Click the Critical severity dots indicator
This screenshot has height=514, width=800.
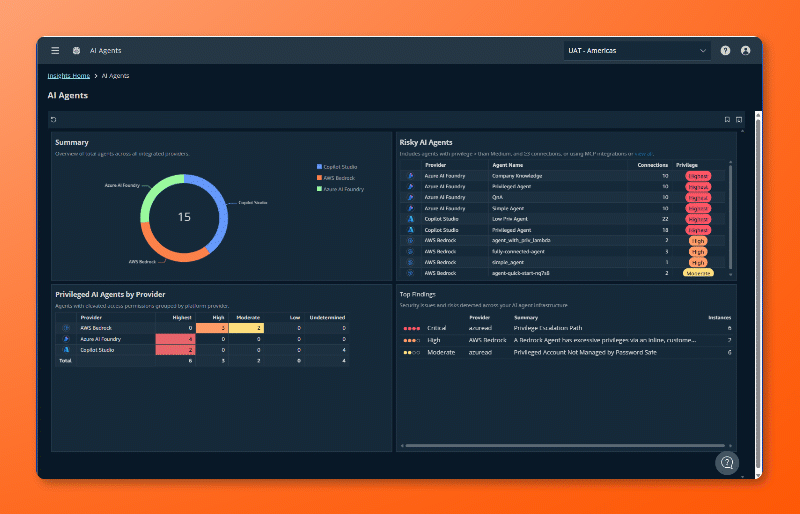[x=412, y=328]
